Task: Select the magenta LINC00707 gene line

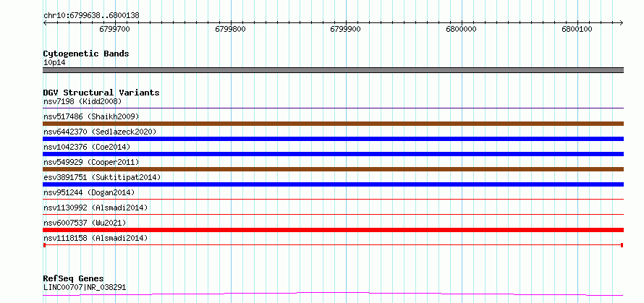Action: click(x=333, y=294)
